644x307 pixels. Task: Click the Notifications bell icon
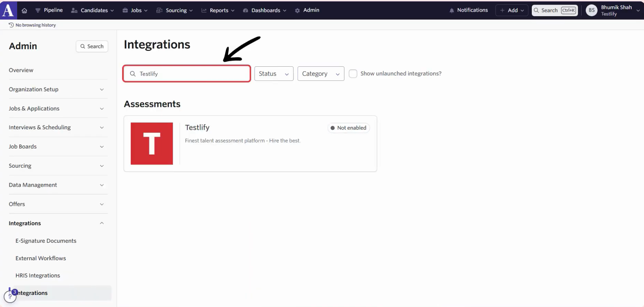(x=452, y=11)
